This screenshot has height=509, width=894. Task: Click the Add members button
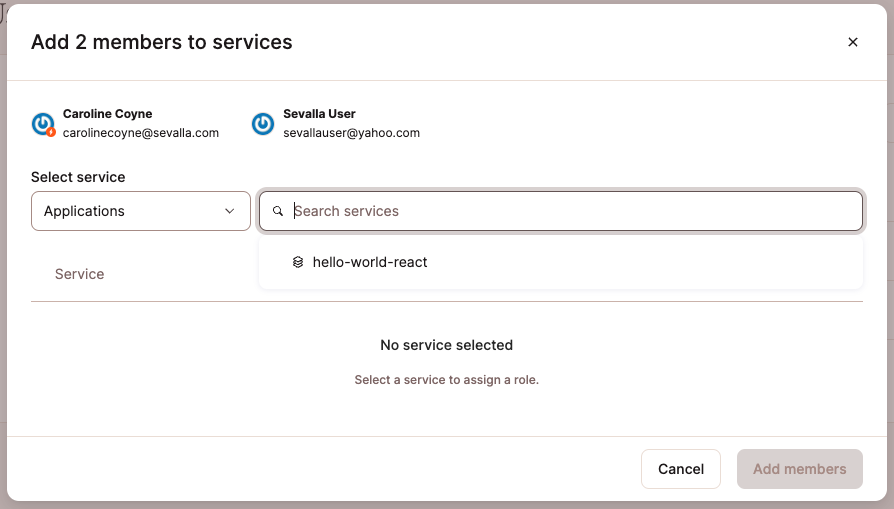(x=799, y=469)
